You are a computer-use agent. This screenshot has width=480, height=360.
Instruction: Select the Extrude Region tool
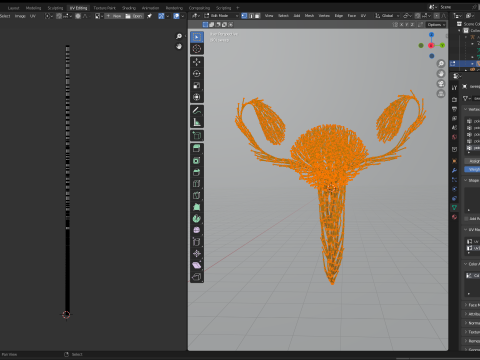(197, 149)
